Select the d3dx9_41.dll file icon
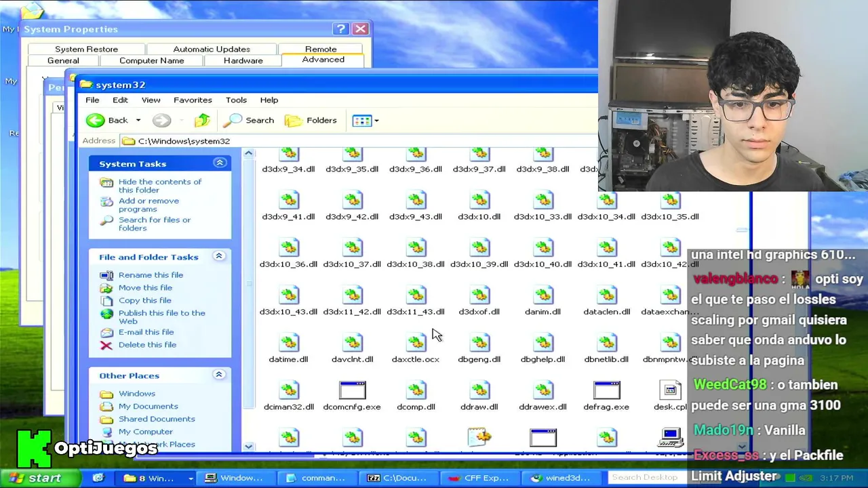This screenshot has height=488, width=868. 289,201
